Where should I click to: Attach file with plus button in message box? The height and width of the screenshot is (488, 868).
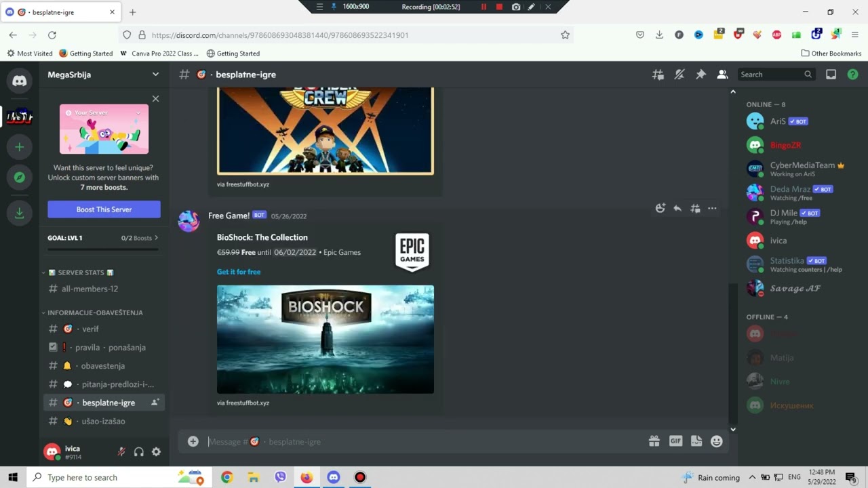tap(193, 441)
